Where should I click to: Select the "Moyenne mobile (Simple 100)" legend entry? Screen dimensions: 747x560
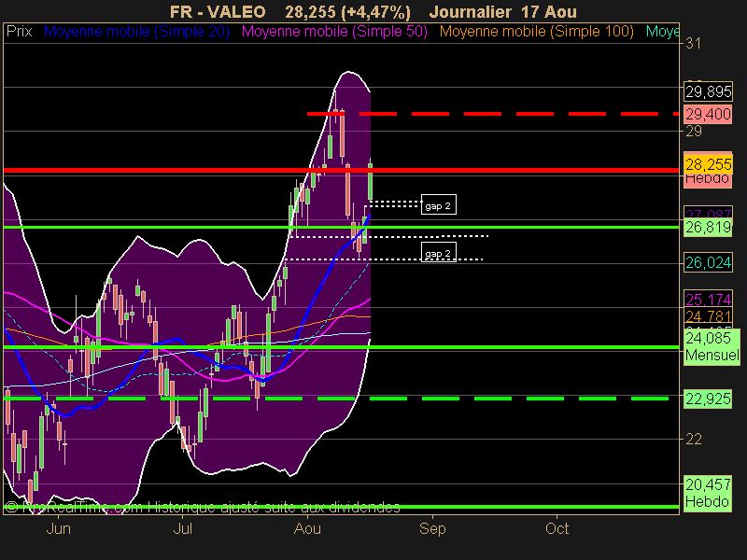536,32
